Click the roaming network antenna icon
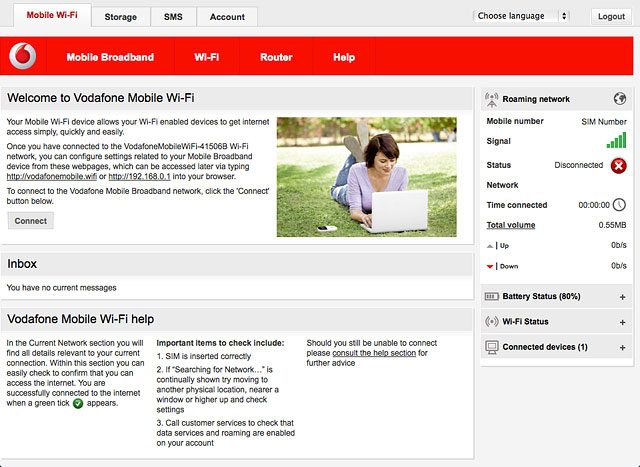The width and height of the screenshot is (640, 467). tap(491, 99)
